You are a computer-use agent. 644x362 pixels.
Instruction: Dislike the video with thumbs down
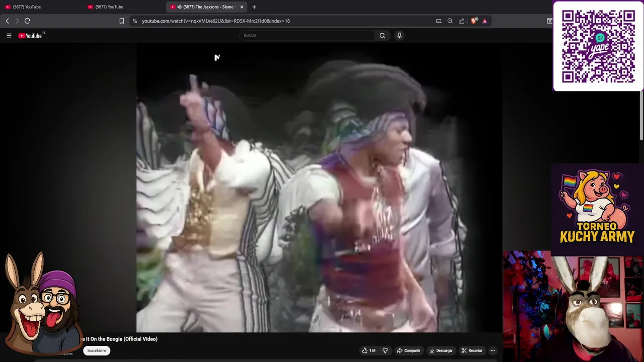(385, 350)
